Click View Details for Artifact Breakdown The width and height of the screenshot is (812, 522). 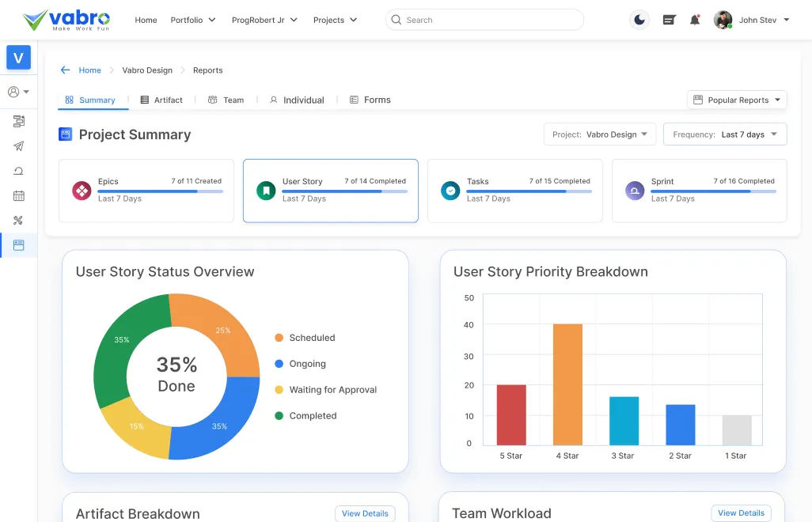[365, 513]
